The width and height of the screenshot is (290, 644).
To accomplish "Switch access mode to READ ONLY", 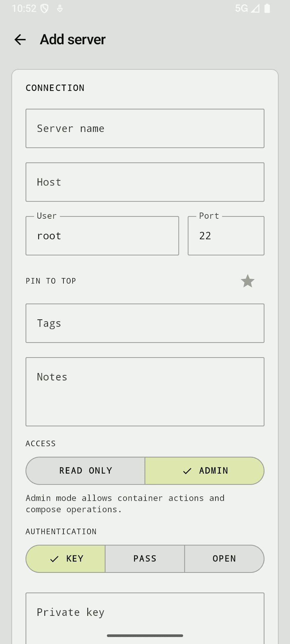I will (x=85, y=471).
